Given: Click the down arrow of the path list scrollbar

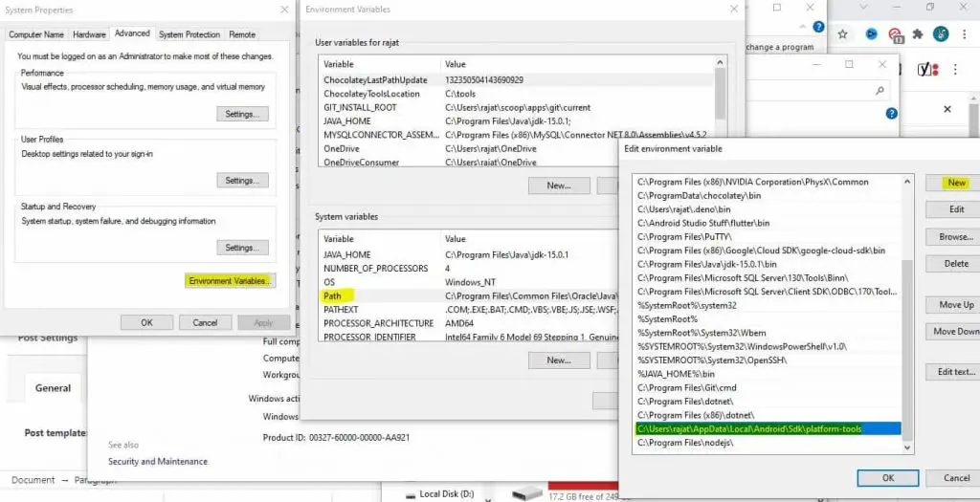Looking at the screenshot, I should (x=907, y=447).
